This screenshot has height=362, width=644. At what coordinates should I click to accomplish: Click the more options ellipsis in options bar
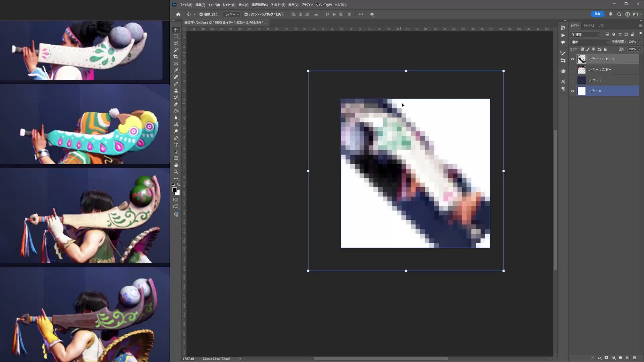[x=361, y=14]
